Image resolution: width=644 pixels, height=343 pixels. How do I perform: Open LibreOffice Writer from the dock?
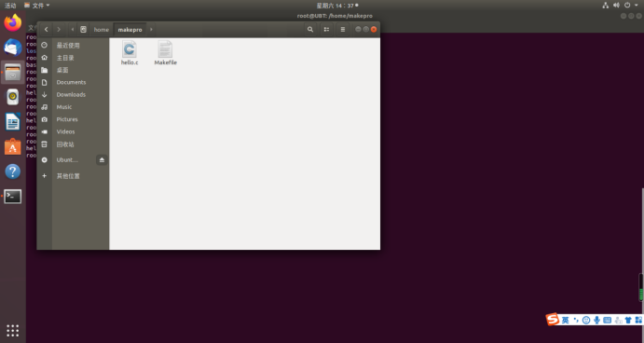pos(13,122)
